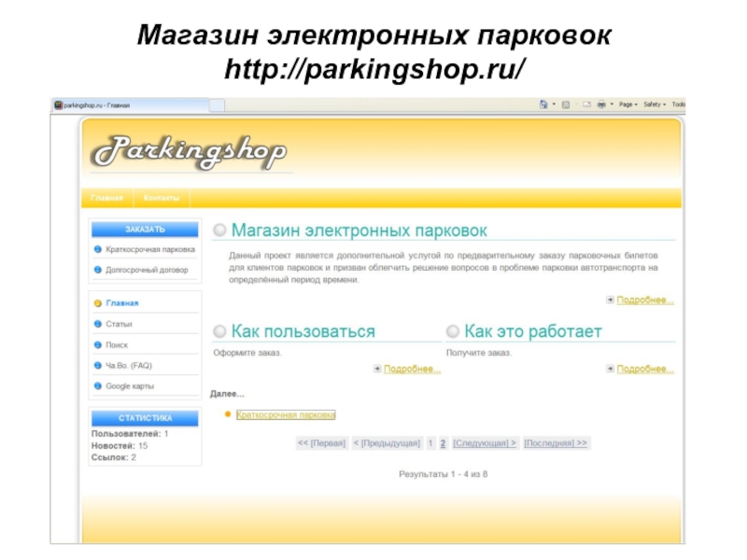The image size is (747, 560).
Task: Click blue bullet beside Google карты
Action: (x=98, y=385)
